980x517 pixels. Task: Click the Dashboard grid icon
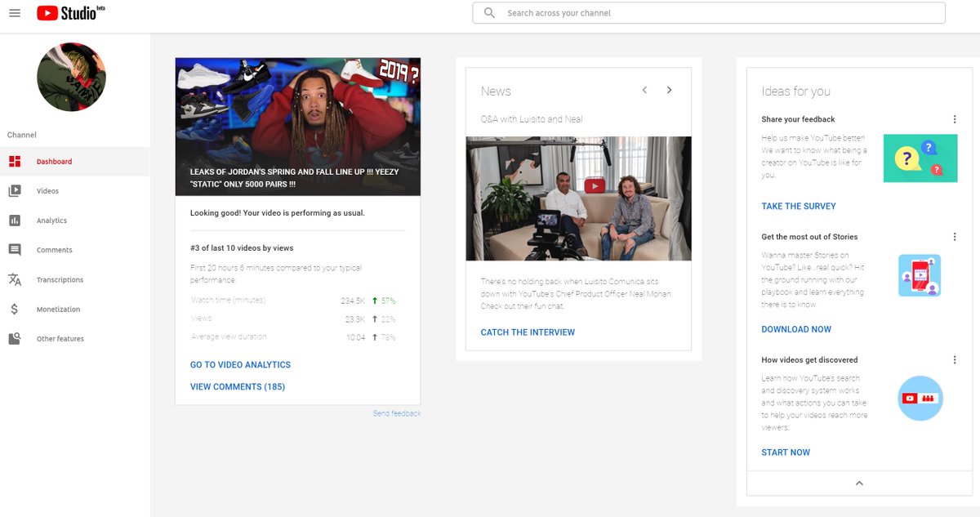click(x=15, y=162)
